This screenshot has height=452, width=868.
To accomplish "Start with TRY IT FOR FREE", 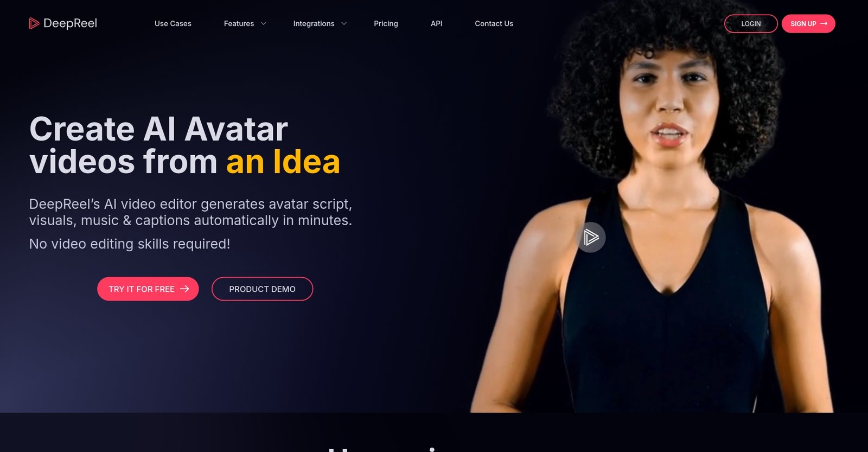I will (x=148, y=289).
